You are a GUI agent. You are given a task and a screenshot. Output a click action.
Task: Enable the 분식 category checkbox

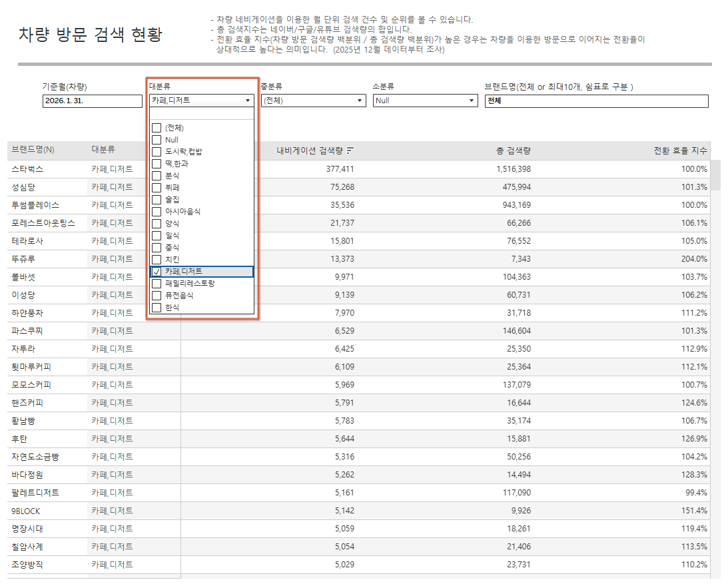click(157, 176)
